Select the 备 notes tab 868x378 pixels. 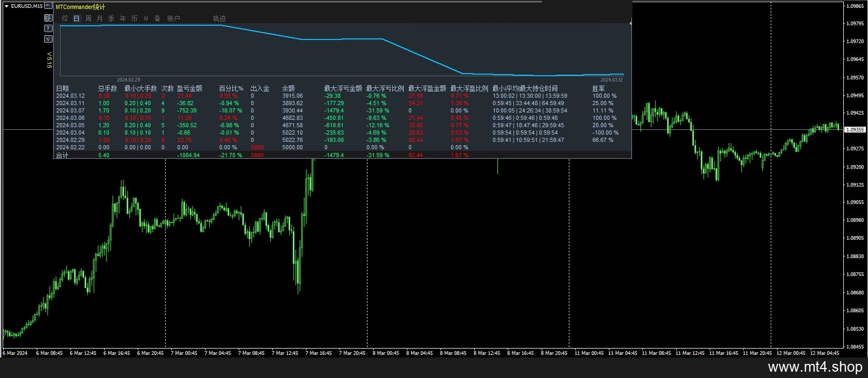[158, 18]
